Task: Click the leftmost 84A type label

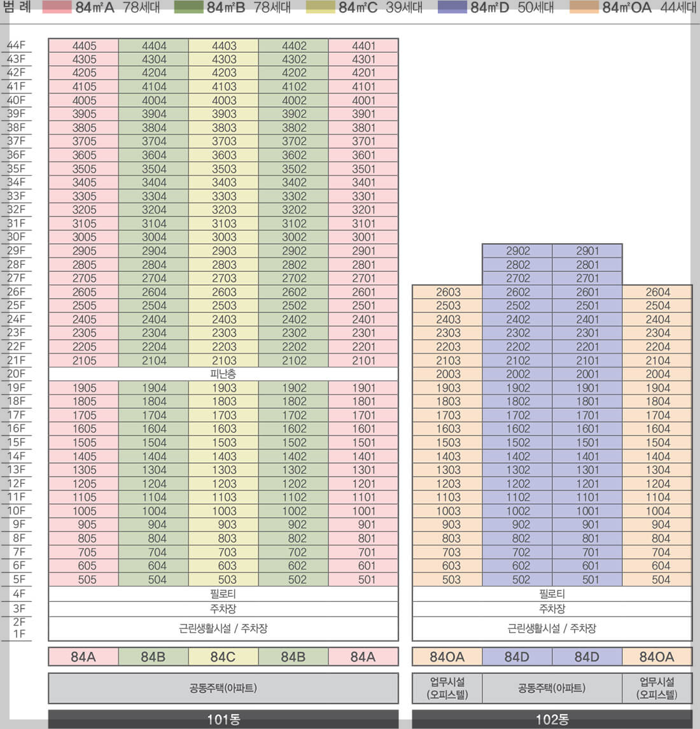Action: pos(83,657)
